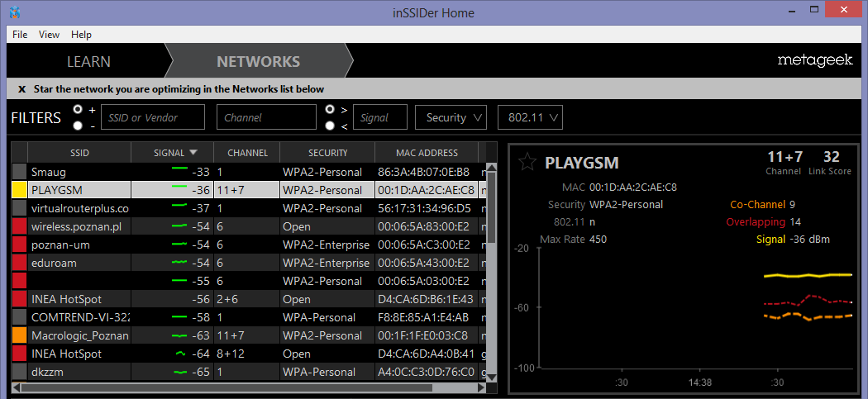Select the wireless.poznan.pl network row
This screenshot has width=868, height=399.
coord(249,226)
